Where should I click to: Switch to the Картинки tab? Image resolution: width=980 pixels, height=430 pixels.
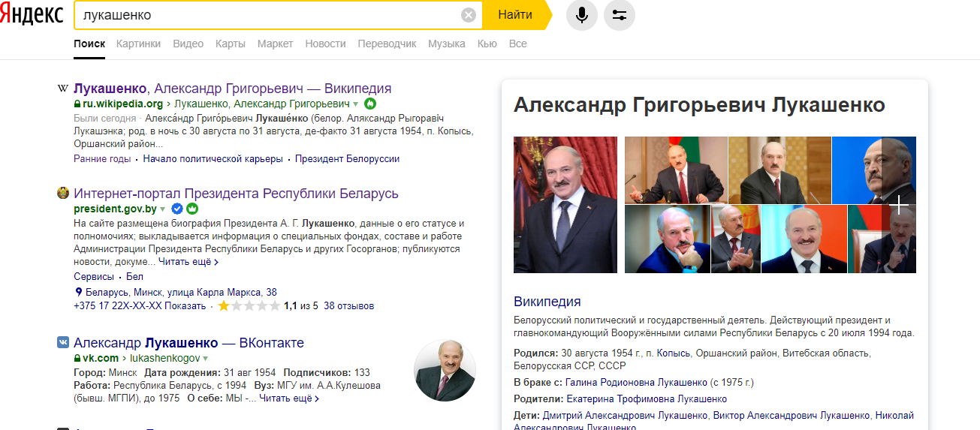138,44
